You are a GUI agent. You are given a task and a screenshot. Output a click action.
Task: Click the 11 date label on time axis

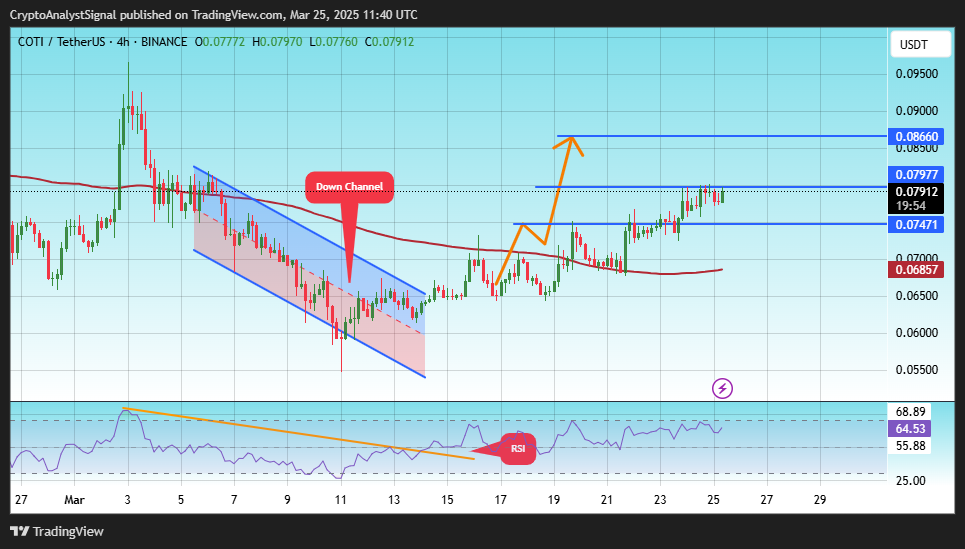340,500
